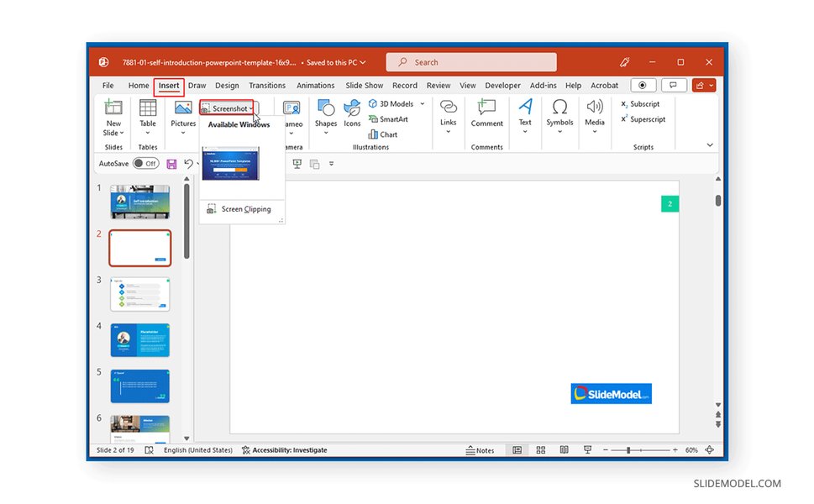Open the Review tab
Viewport: 814px width, 504px height.
click(x=439, y=85)
